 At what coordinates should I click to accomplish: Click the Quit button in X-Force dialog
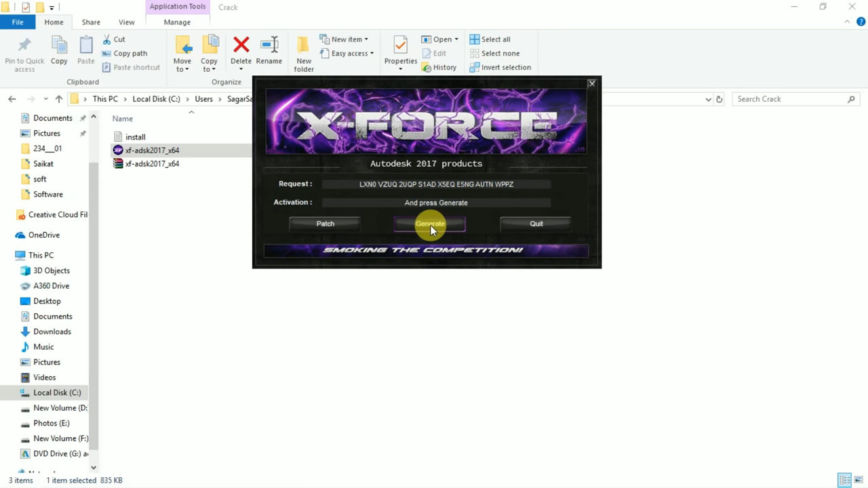536,224
